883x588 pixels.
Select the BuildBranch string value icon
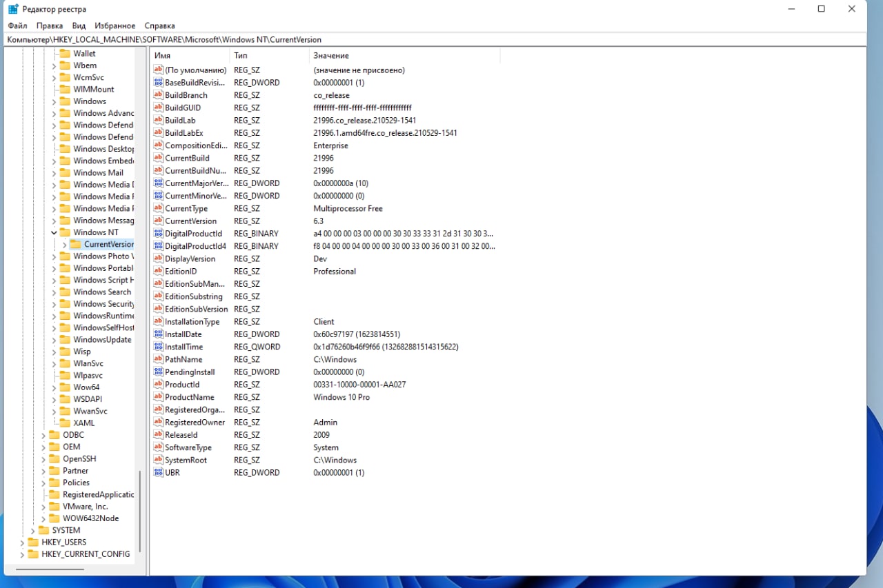158,95
